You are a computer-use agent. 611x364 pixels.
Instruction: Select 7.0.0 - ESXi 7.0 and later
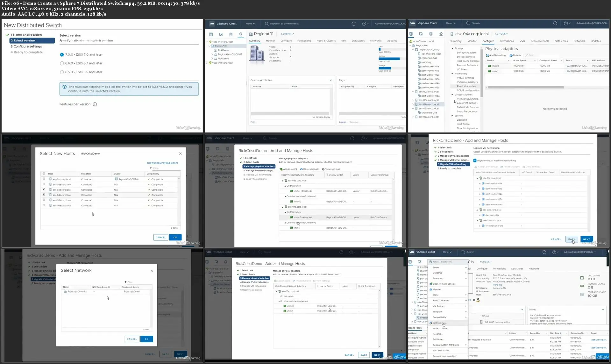click(x=62, y=55)
